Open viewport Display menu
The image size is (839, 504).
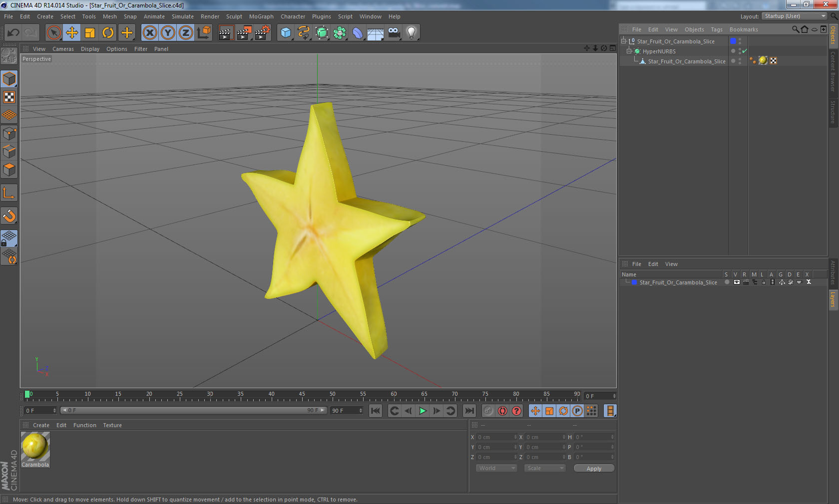[x=90, y=49]
